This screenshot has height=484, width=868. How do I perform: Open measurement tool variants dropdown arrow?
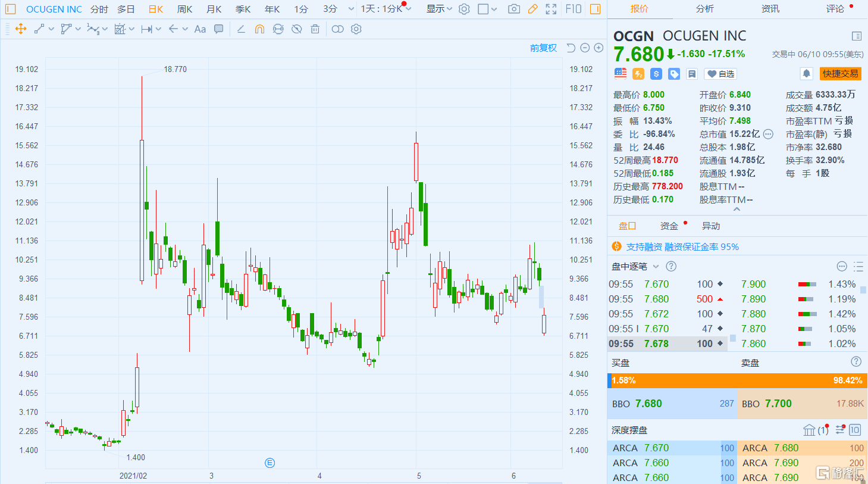click(x=158, y=29)
